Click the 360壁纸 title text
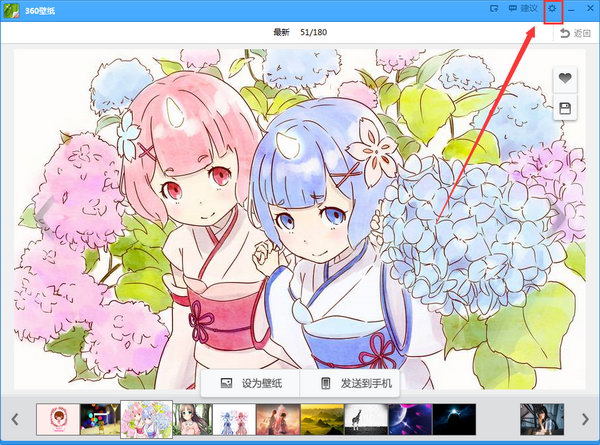This screenshot has width=600, height=445. point(40,10)
